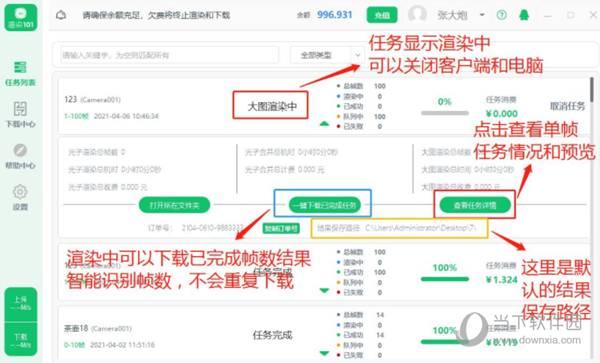Open the 任务列表 sidebar tab
Viewport: 600px width, 363px height.
click(x=20, y=73)
